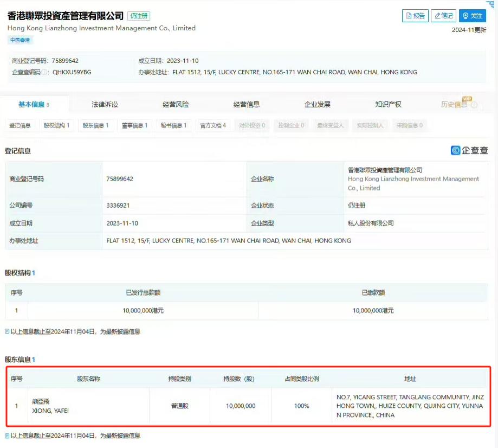Switch to the 经营风险 tab
This screenshot has height=448, width=498.
tap(175, 104)
